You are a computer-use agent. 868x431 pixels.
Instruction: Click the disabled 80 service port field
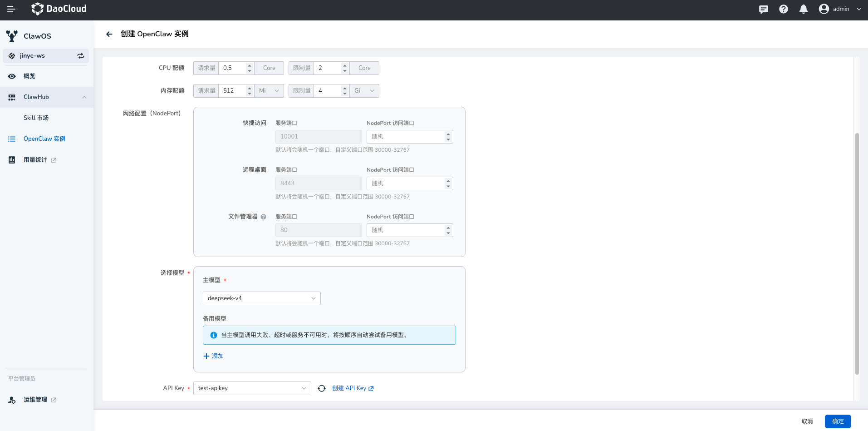tap(319, 230)
